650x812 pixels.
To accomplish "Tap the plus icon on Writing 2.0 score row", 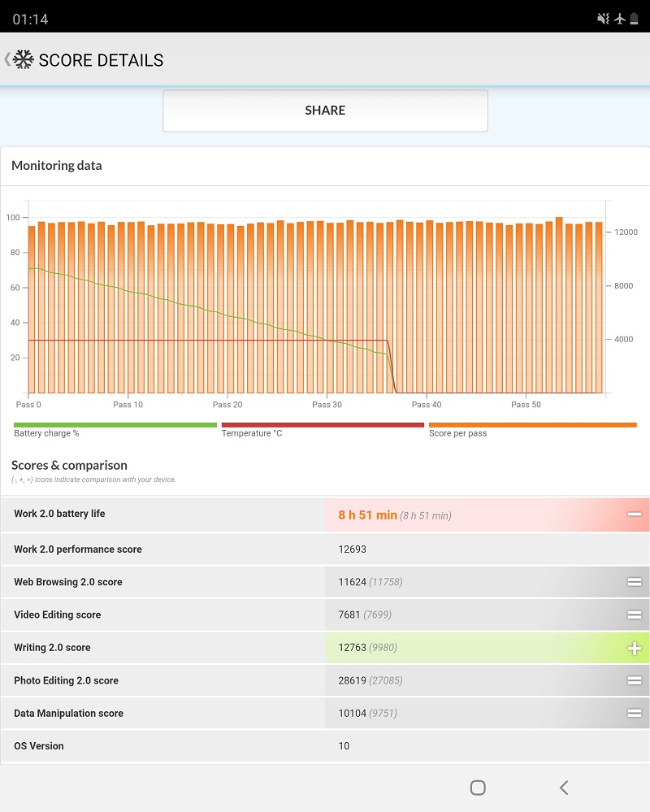I will click(635, 648).
